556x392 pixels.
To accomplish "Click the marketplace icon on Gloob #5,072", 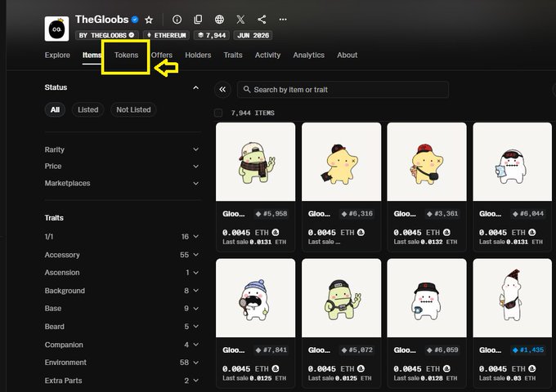I will click(361, 368).
